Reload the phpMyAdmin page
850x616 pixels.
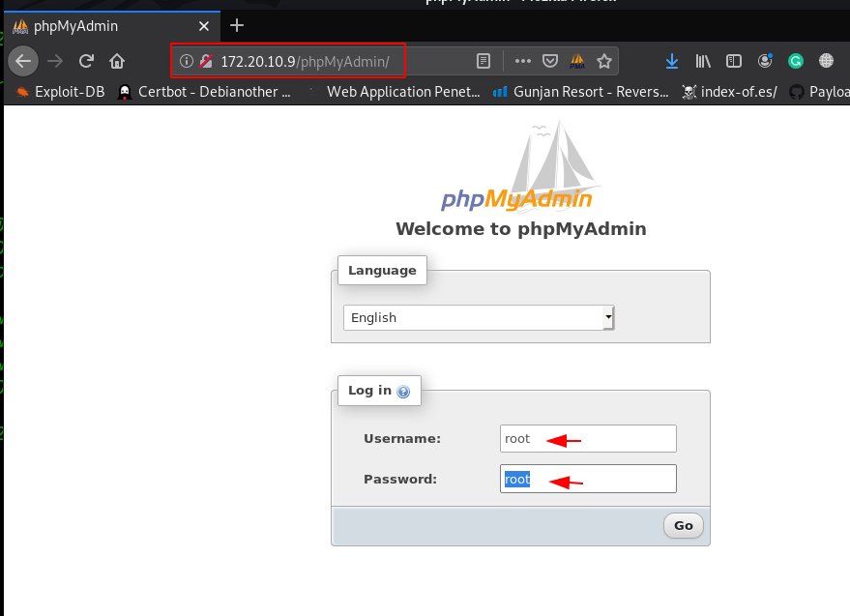[x=86, y=61]
